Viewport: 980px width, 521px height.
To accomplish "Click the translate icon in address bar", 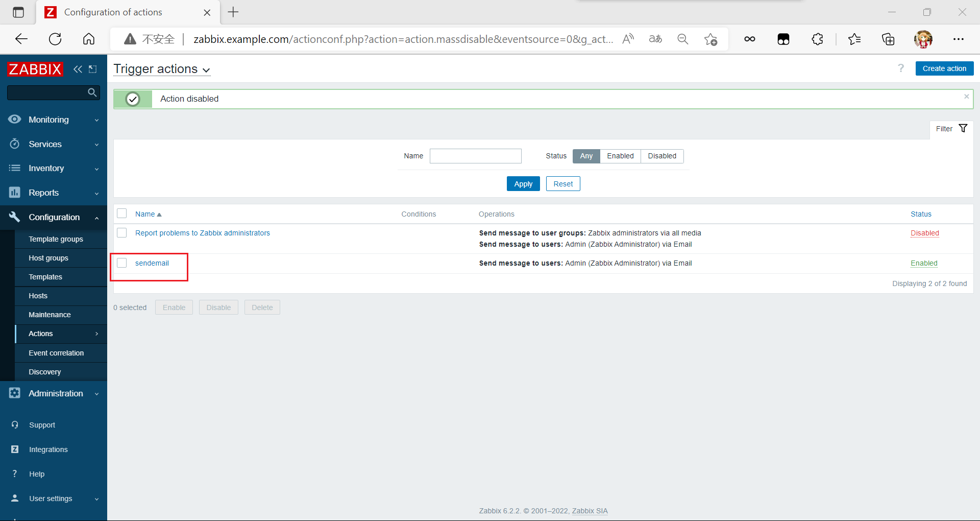I will [655, 39].
